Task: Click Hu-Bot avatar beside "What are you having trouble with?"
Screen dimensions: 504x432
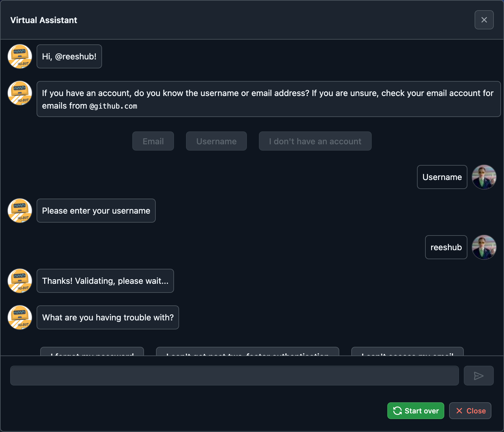Action: [x=20, y=317]
